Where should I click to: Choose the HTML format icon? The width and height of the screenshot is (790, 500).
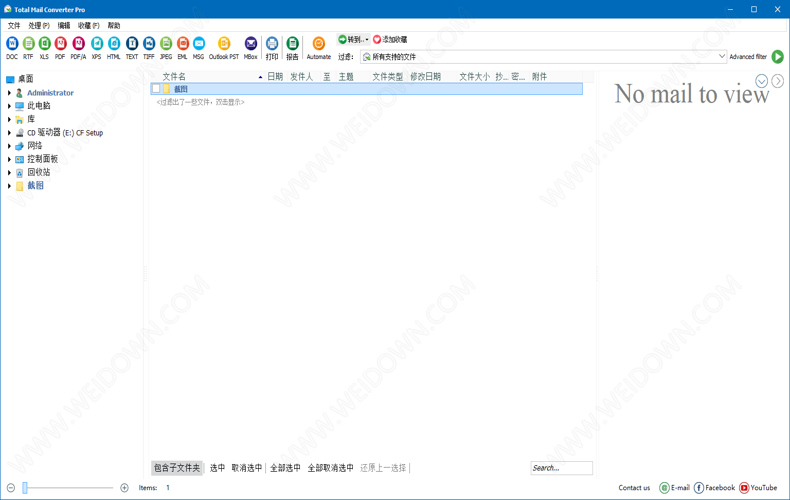pos(114,46)
